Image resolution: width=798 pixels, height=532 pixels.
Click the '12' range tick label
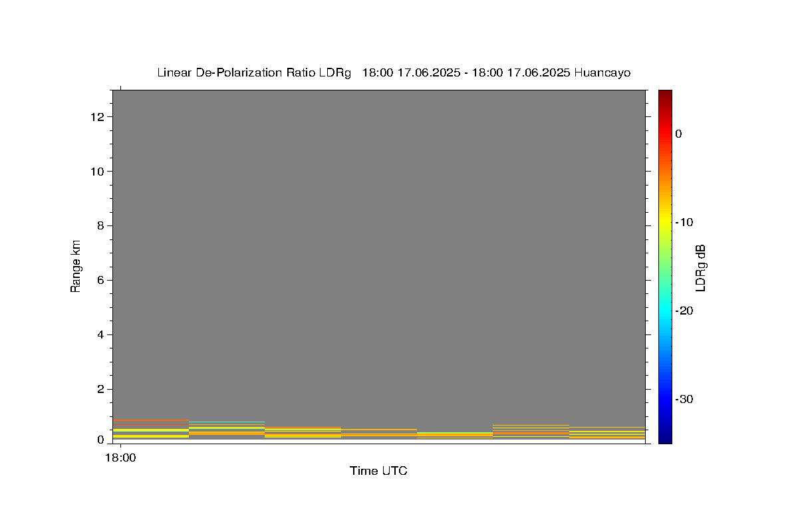click(x=98, y=117)
